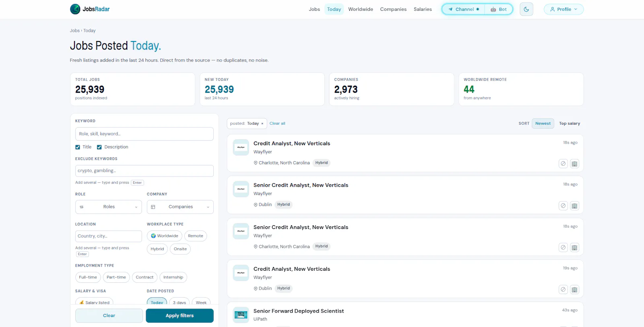This screenshot has width=644, height=327.
Task: Click the Clear all link
Action: coord(277,123)
